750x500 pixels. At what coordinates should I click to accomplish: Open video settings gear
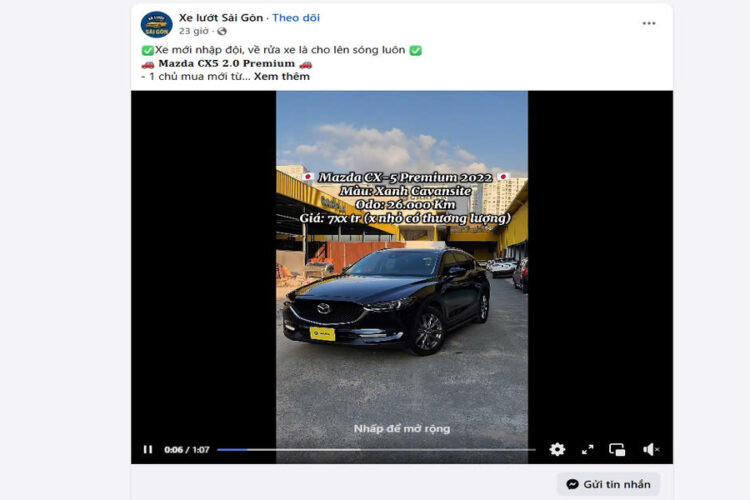click(557, 449)
